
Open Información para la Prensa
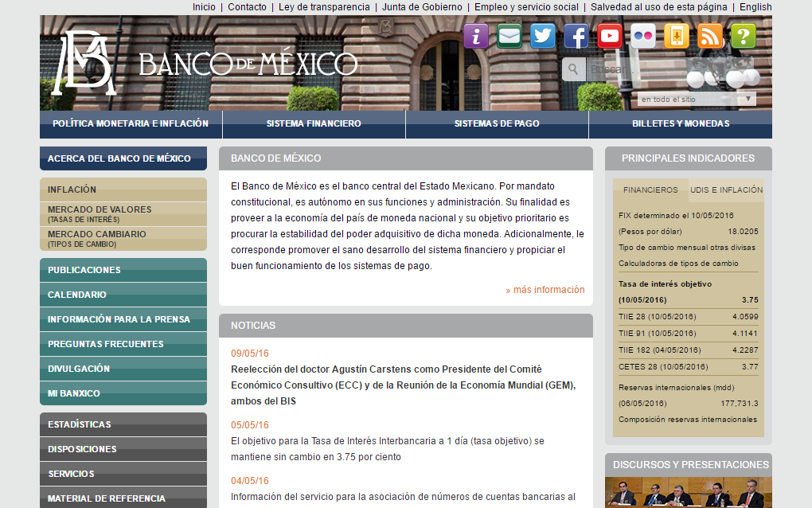[x=123, y=319]
